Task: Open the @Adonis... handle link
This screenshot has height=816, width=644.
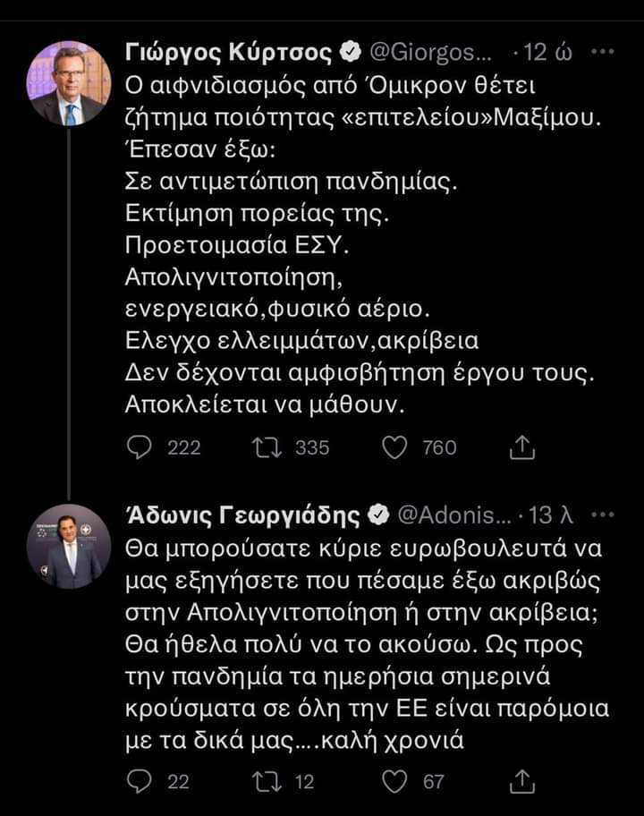Action: pos(453,515)
